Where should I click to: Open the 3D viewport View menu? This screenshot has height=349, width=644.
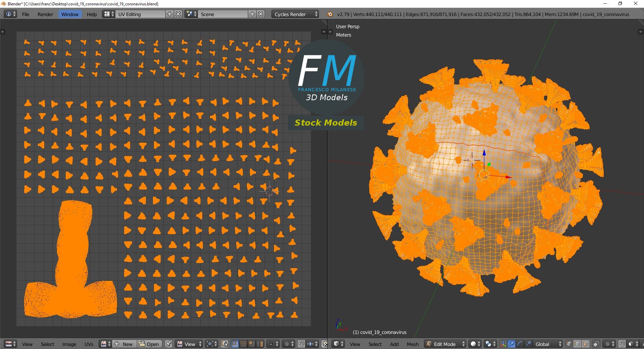point(355,344)
